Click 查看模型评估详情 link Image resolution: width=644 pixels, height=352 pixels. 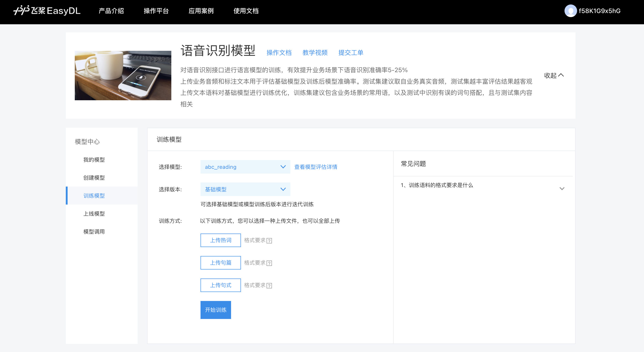[316, 167]
